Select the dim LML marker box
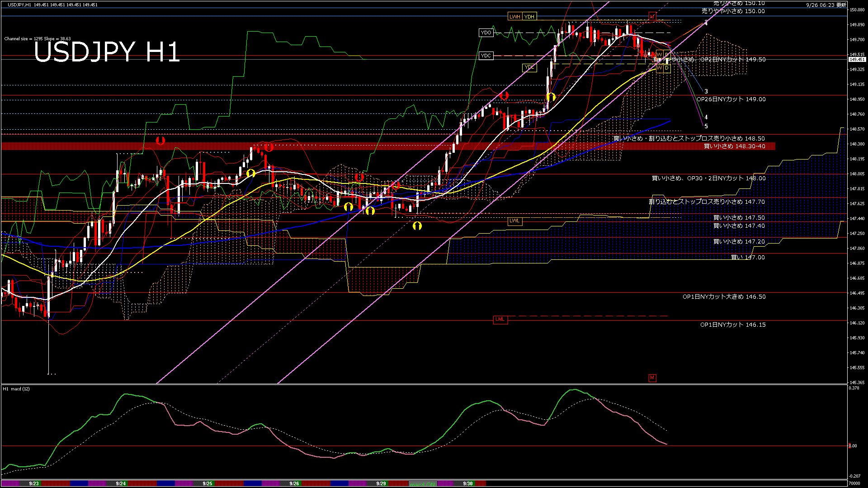 pos(500,319)
